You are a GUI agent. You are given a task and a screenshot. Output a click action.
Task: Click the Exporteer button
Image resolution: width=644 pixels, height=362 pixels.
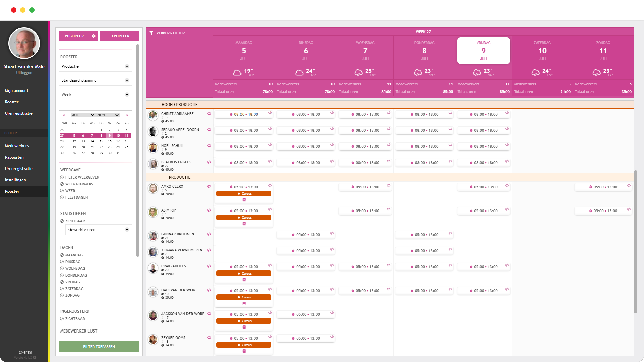coord(119,36)
